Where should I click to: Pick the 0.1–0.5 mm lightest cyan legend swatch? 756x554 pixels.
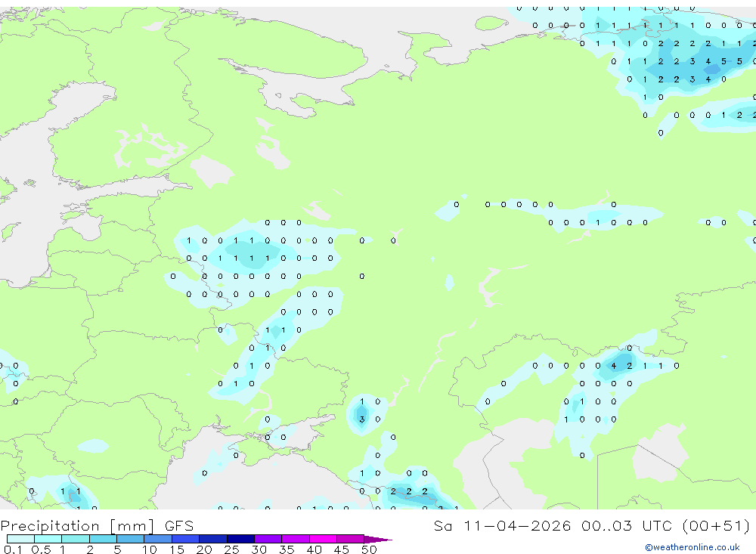tap(20, 539)
